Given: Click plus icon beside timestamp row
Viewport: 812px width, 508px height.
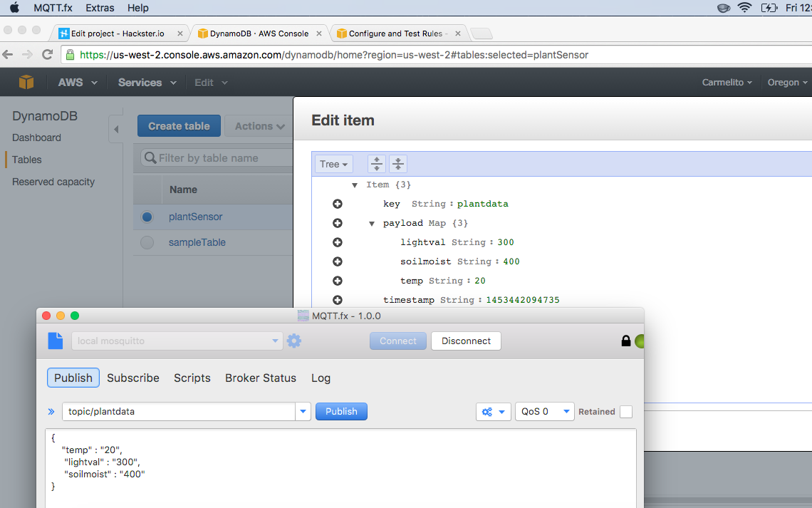Looking at the screenshot, I should [338, 300].
